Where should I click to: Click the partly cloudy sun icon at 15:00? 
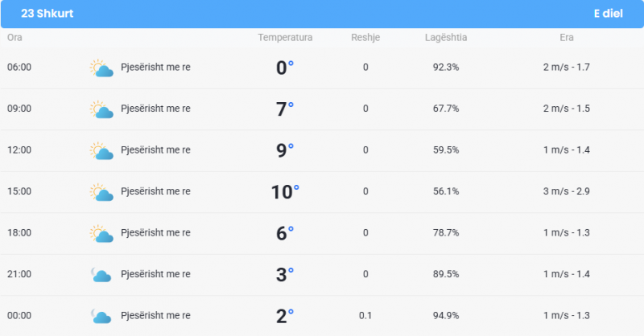pos(101,192)
